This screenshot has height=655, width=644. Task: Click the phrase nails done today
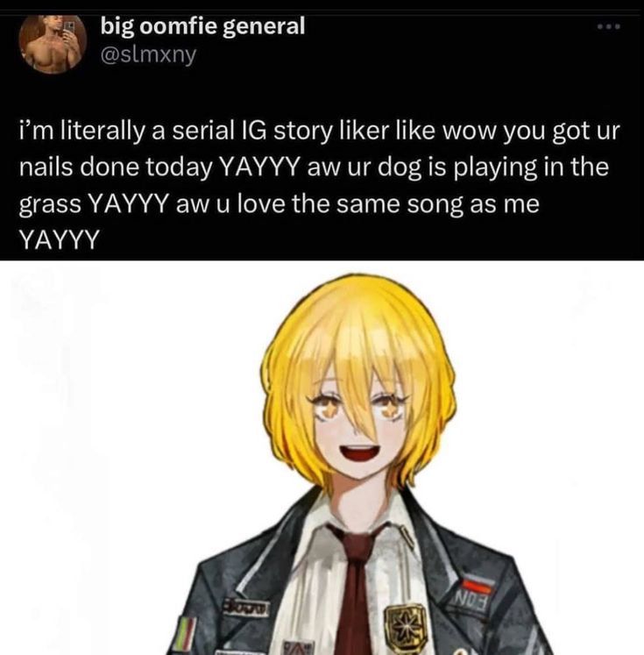click(116, 168)
